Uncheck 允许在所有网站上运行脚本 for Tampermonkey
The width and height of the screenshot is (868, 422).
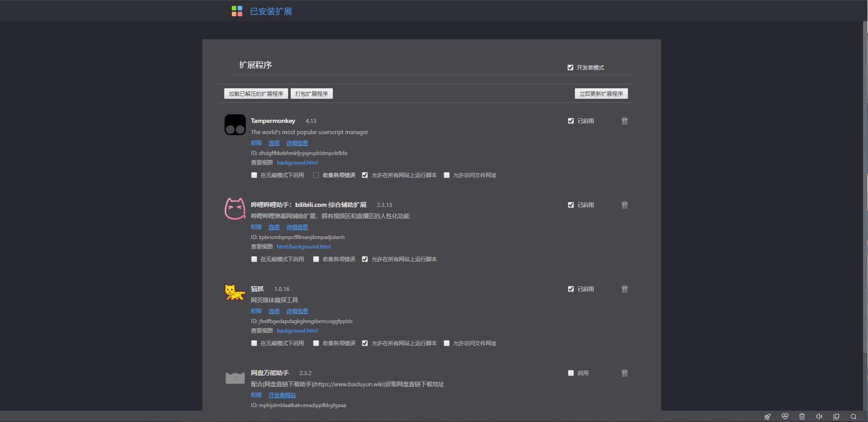click(365, 175)
